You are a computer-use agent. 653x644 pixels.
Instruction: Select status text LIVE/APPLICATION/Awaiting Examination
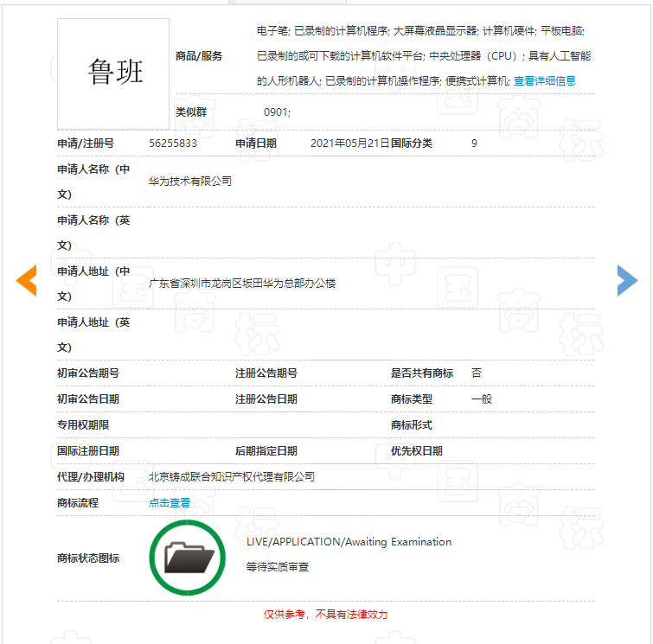[x=349, y=542]
